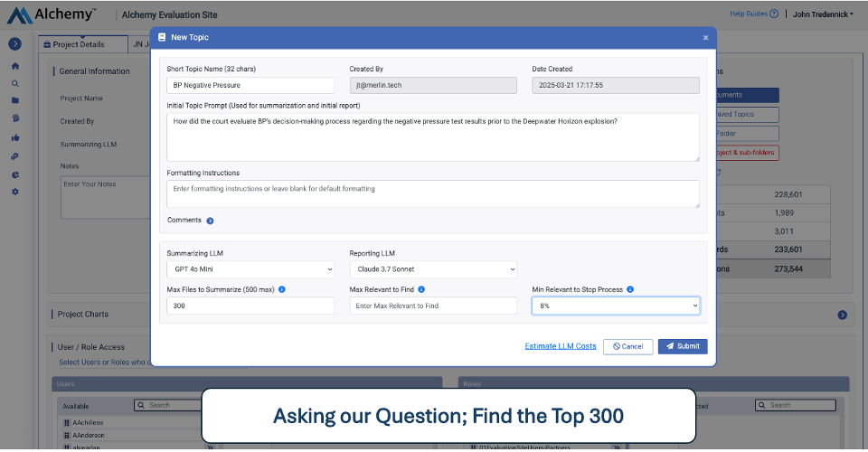
Task: Expand the Comments section
Action: pos(210,221)
